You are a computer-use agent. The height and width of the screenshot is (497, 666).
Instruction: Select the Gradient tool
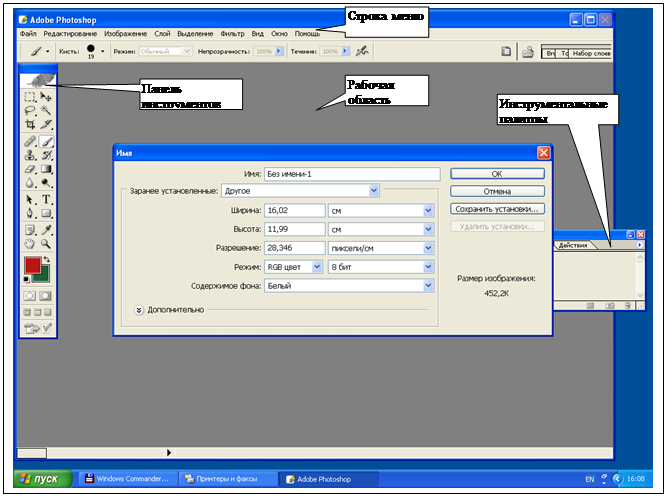(46, 169)
